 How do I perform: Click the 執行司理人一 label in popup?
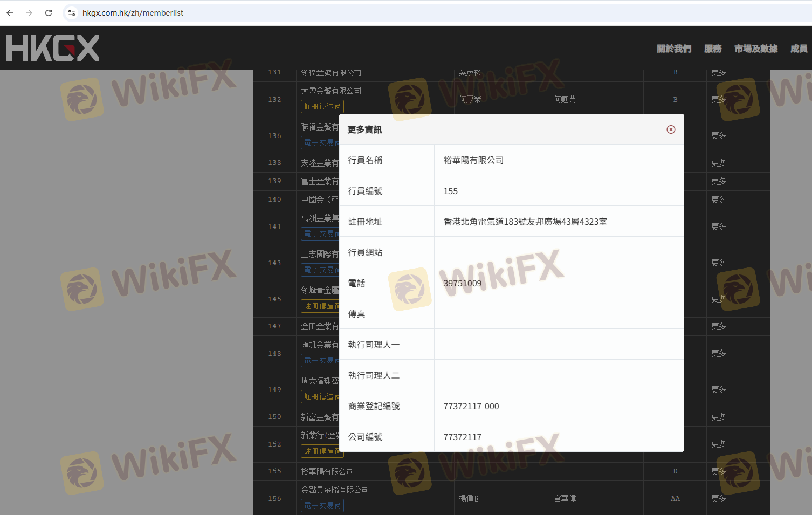[374, 345]
